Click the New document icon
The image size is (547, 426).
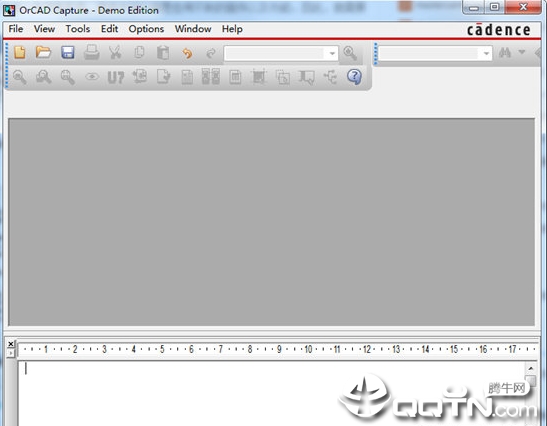20,53
